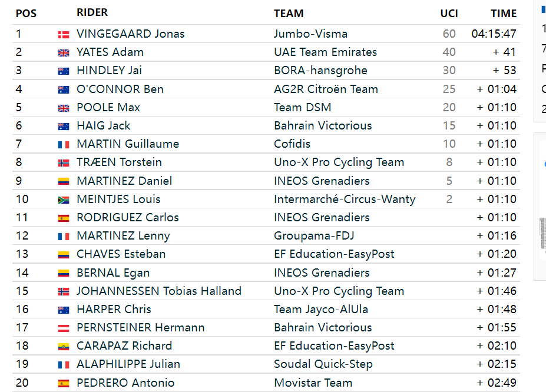Click the British flag next to Yates Adam
The height and width of the screenshot is (392, 546).
click(x=64, y=53)
